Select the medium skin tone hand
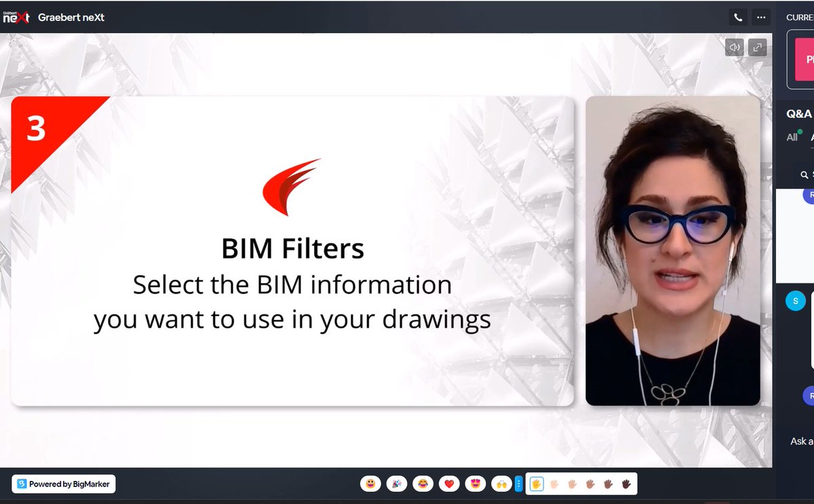Viewport: 814px width, 504px height. click(x=590, y=484)
